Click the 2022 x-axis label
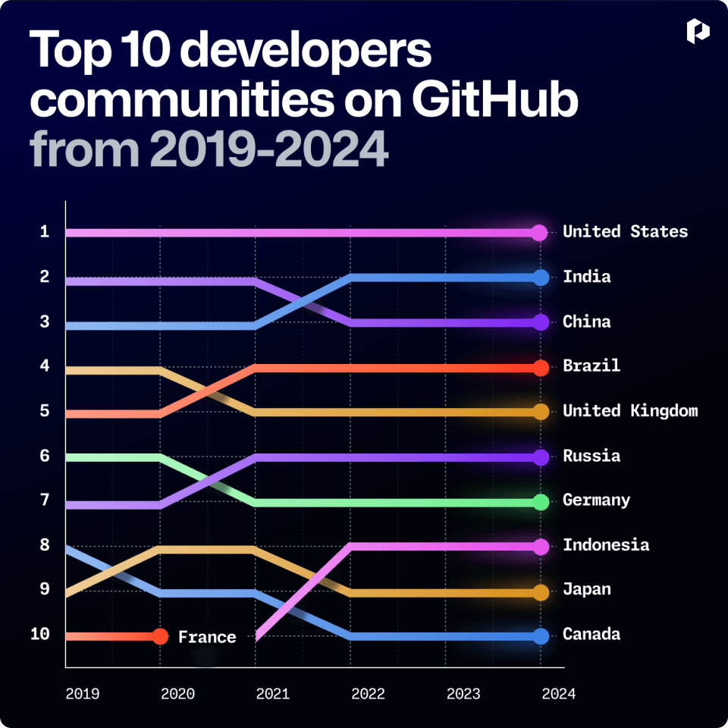 [368, 694]
